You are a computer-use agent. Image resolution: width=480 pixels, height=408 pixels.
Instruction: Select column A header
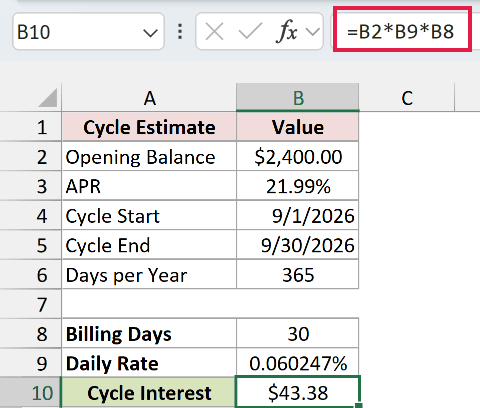pyautogui.click(x=149, y=98)
